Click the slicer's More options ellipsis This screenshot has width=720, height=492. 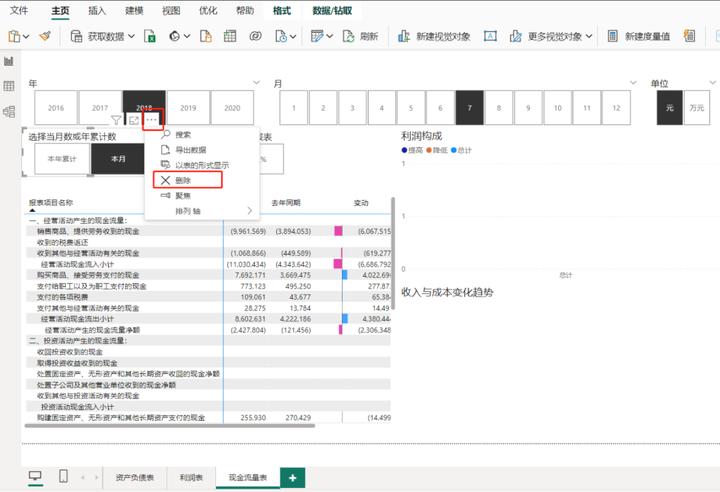click(x=152, y=120)
